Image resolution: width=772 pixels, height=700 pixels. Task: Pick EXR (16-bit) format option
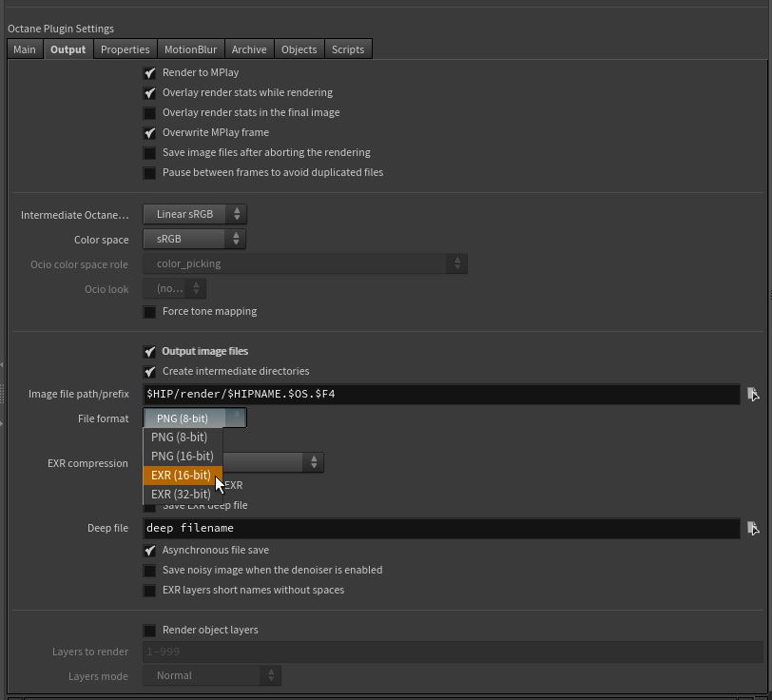point(182,476)
